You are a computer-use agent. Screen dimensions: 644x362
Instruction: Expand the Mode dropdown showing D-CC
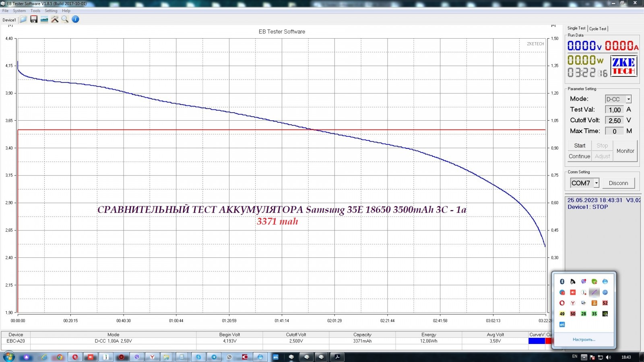pyautogui.click(x=628, y=99)
